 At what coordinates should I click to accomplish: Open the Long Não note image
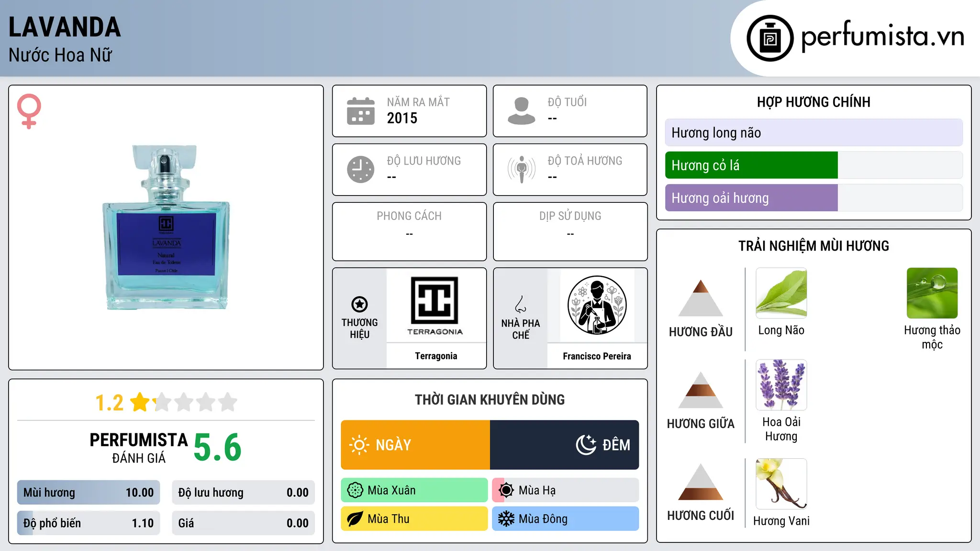pyautogui.click(x=781, y=293)
